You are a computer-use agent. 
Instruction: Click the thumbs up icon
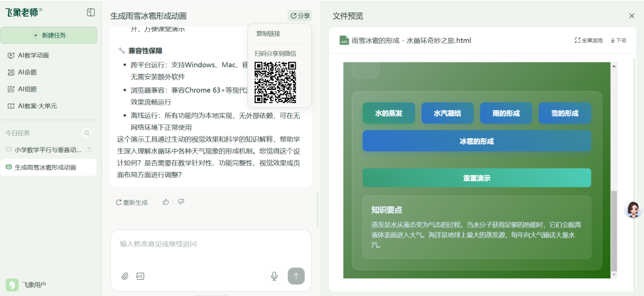[166, 202]
